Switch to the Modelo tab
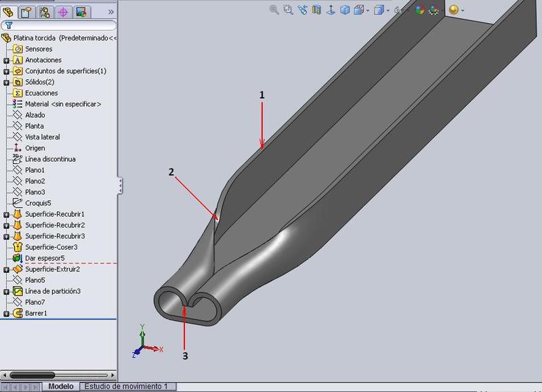Viewport: 542px width, 392px height. point(61,386)
